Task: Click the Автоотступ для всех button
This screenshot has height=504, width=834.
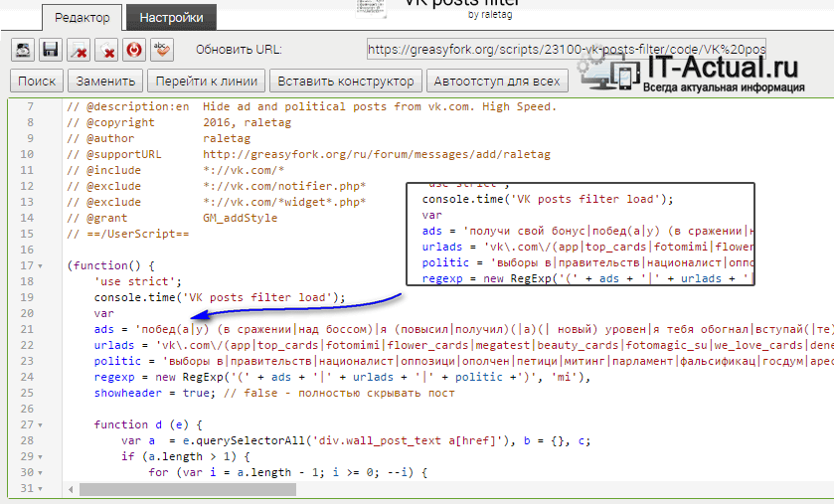Action: 497,81
